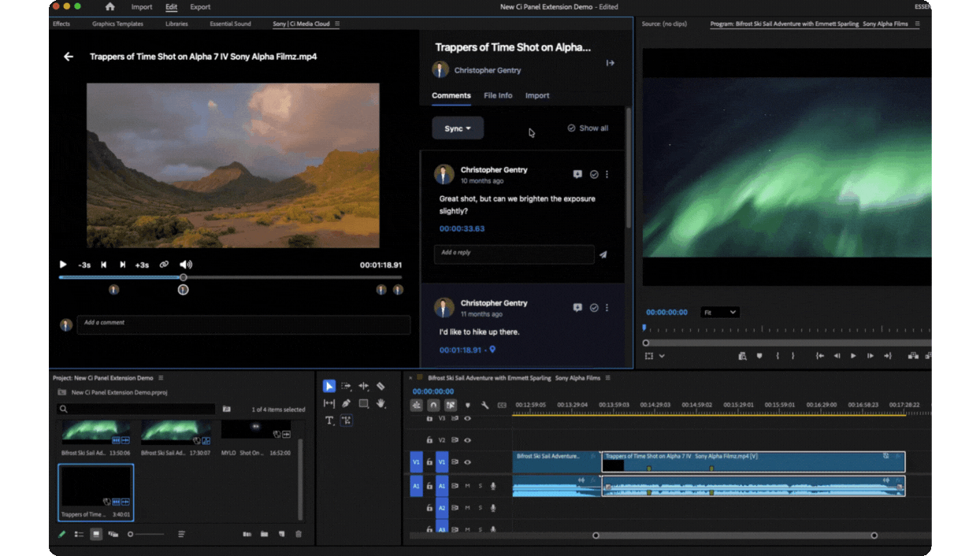Viewport: 980px width, 556px height.
Task: Skip forward 3 seconds in Ci player
Action: coord(142,265)
